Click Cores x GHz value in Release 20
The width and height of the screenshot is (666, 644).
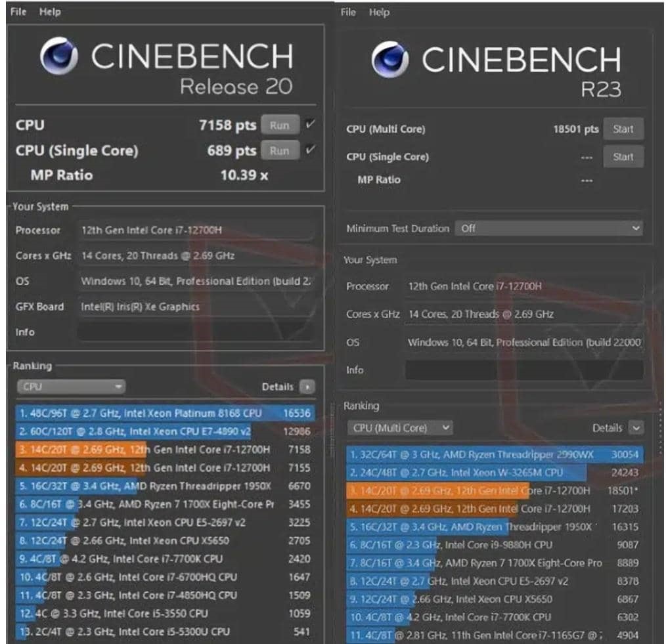(x=196, y=255)
